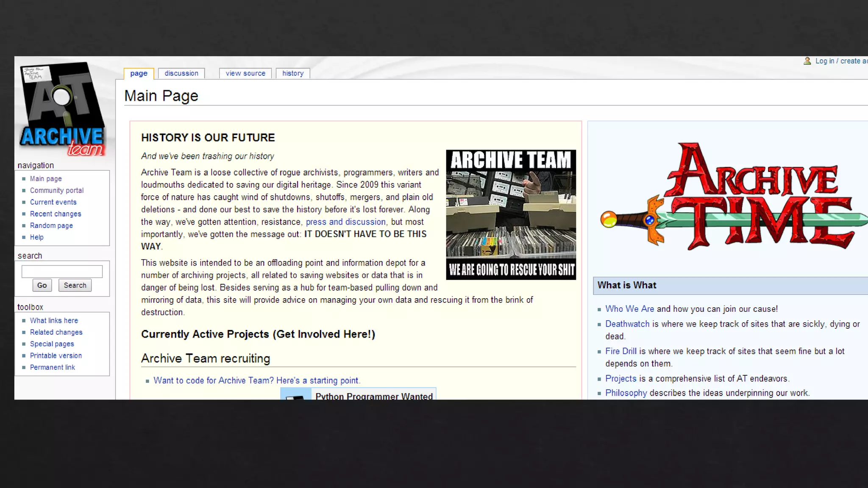
Task: Open a Random page
Action: click(51, 226)
